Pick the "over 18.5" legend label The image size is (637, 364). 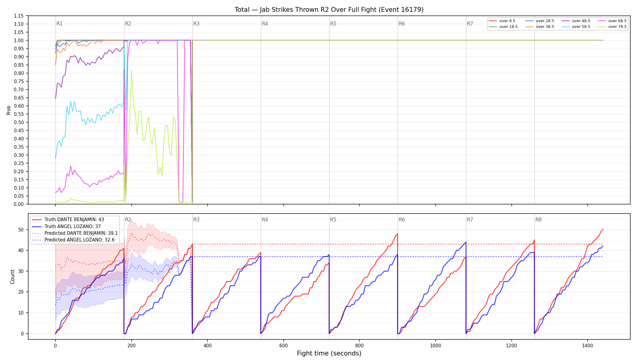click(508, 27)
